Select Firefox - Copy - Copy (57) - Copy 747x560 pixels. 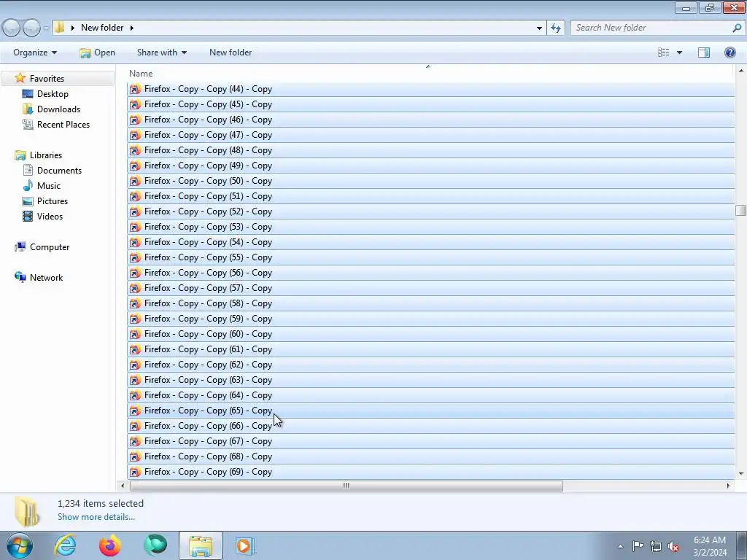click(431, 288)
